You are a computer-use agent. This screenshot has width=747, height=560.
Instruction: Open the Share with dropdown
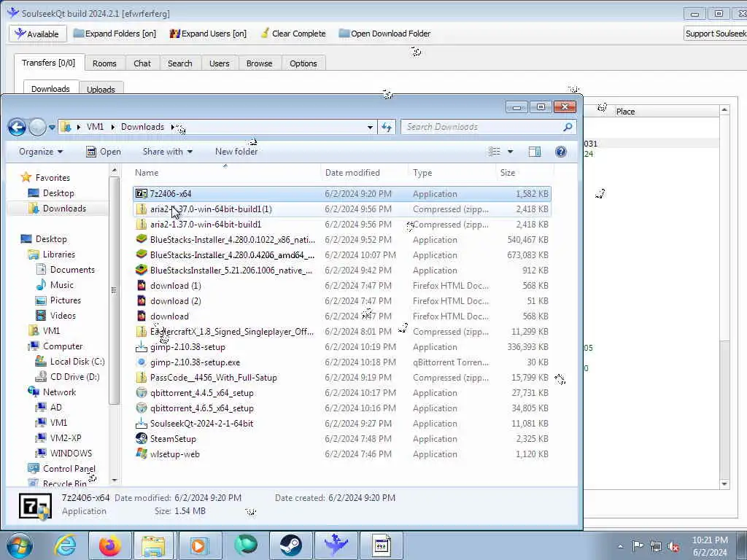[168, 152]
